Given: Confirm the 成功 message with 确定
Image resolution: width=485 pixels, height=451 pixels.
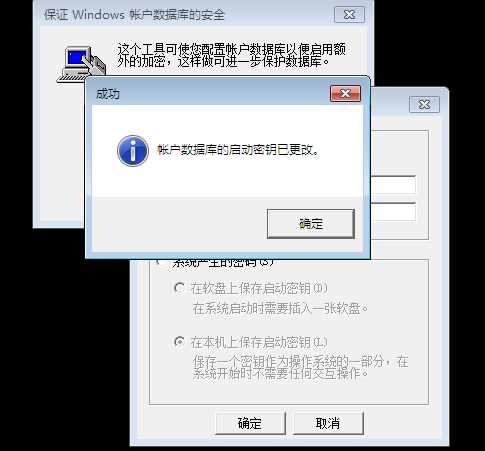Looking at the screenshot, I should click(x=311, y=224).
